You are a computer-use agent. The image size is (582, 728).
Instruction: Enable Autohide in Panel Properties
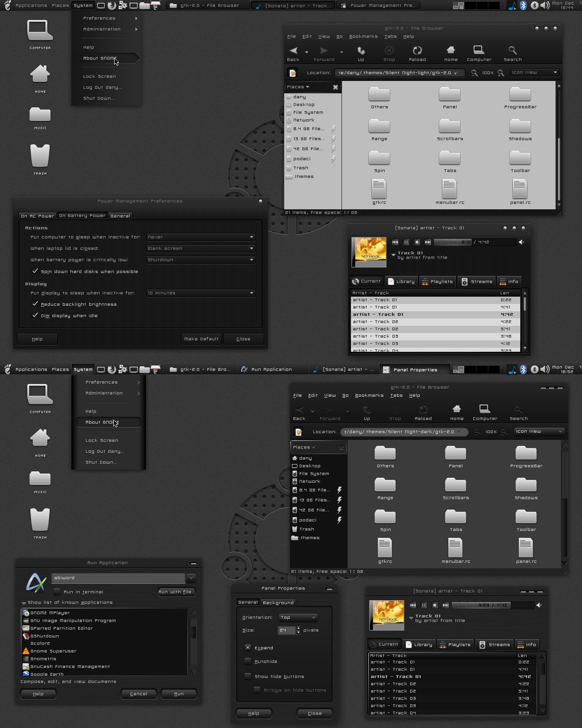tap(248, 661)
